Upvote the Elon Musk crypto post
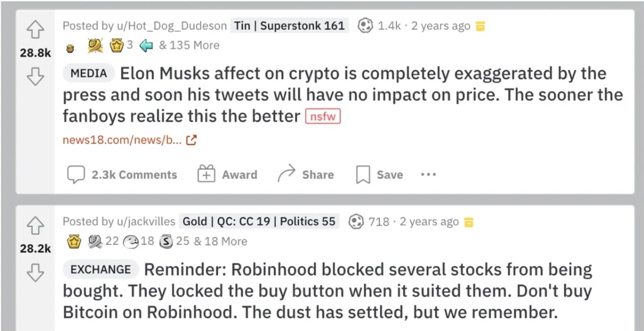 [x=35, y=29]
